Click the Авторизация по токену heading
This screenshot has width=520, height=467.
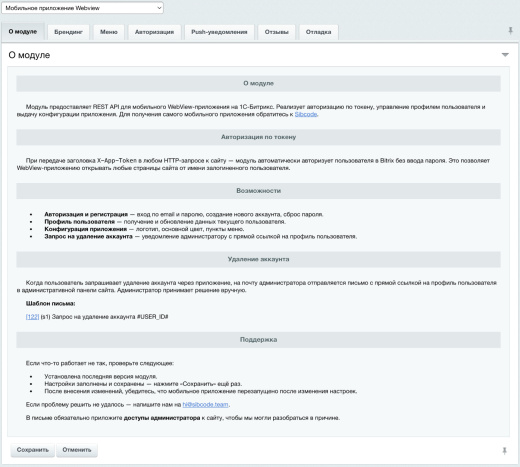[x=258, y=137]
